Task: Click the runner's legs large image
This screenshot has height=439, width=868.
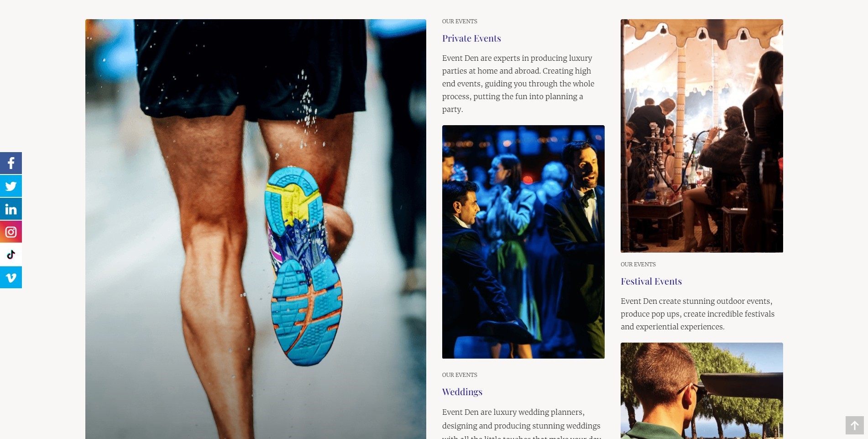Action: pos(256,229)
